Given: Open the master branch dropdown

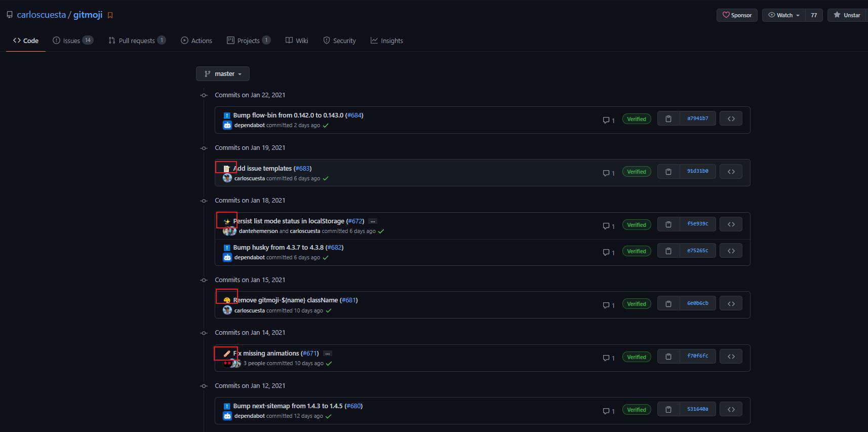Looking at the screenshot, I should click(223, 74).
